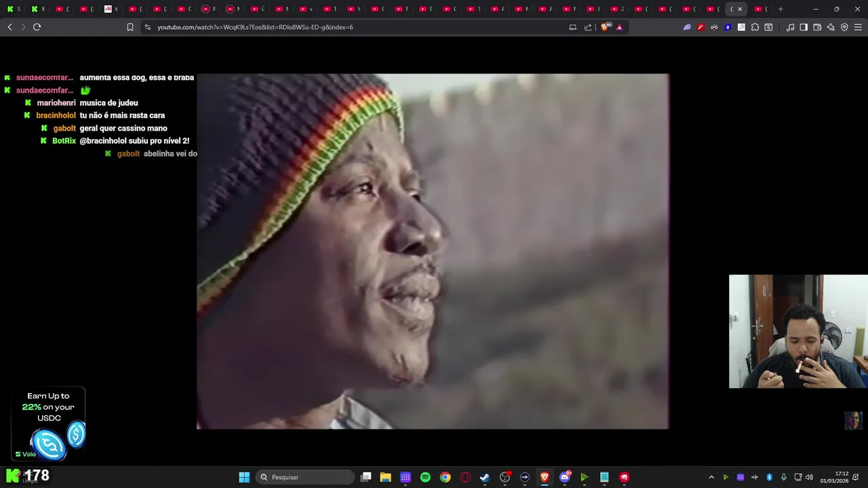Toggle the browser sidebar panel
868x488 pixels.
(804, 27)
